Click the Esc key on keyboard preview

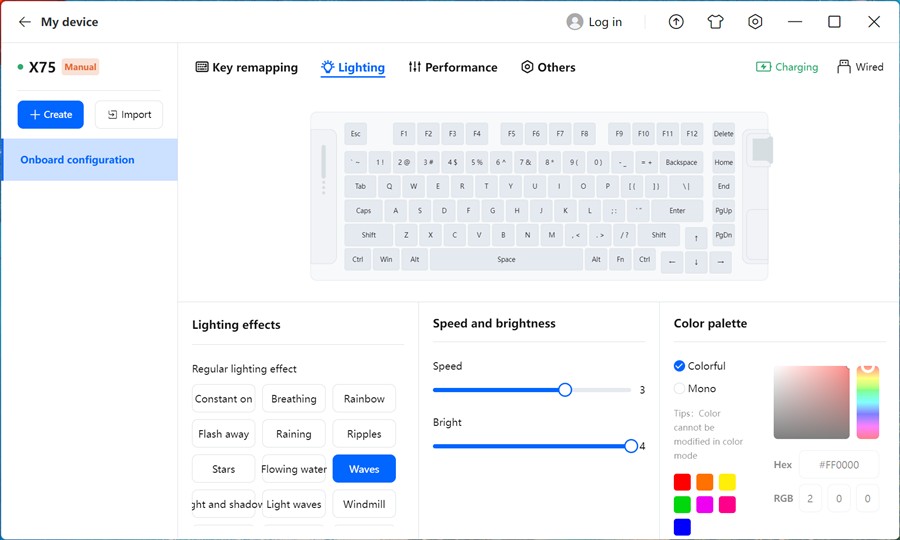click(x=355, y=134)
